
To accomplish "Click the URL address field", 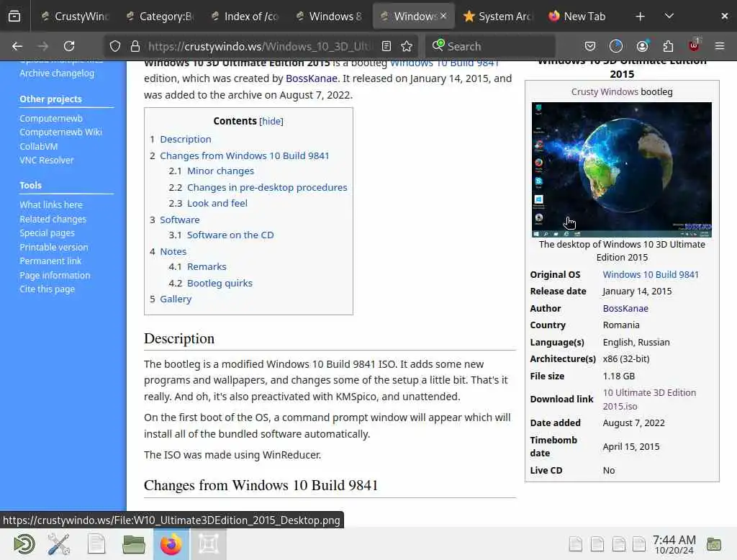I will [261, 46].
